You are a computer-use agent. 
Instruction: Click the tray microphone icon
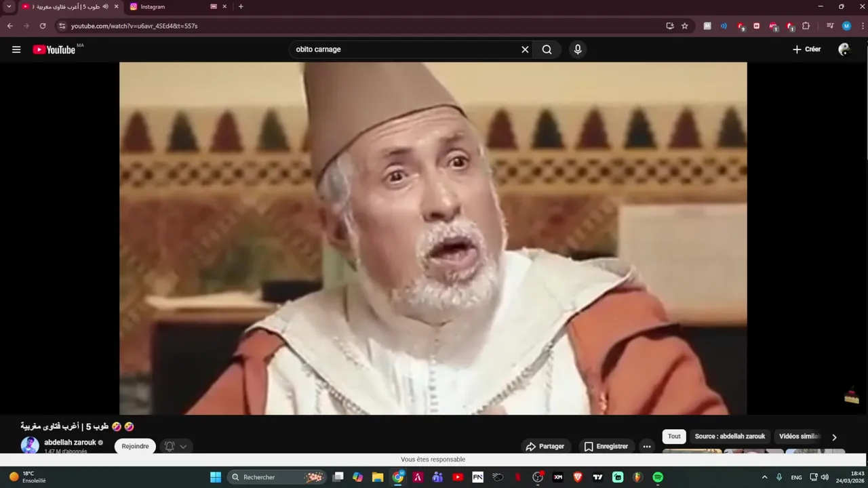pyautogui.click(x=780, y=477)
